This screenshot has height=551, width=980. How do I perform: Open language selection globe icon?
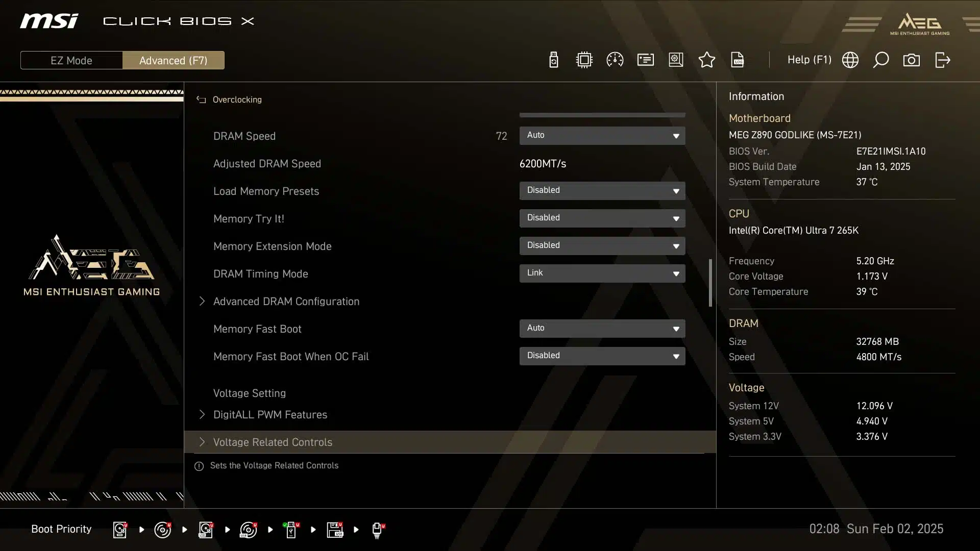click(850, 60)
